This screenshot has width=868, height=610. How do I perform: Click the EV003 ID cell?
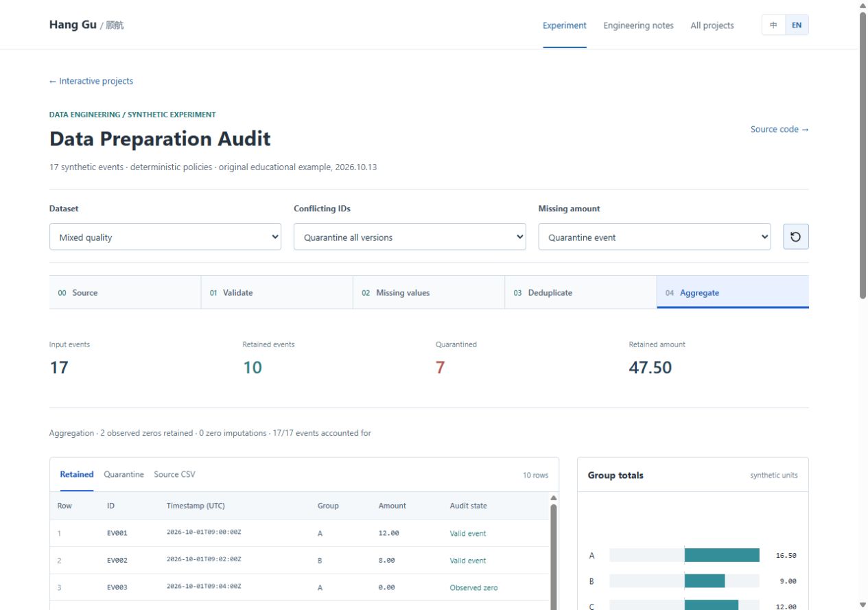pos(117,587)
